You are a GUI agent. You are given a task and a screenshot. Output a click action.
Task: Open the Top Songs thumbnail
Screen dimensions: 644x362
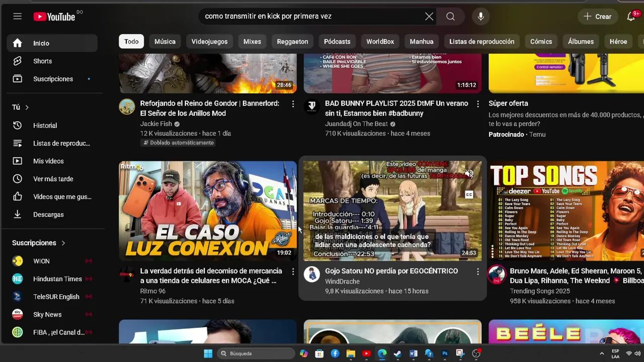pyautogui.click(x=566, y=211)
